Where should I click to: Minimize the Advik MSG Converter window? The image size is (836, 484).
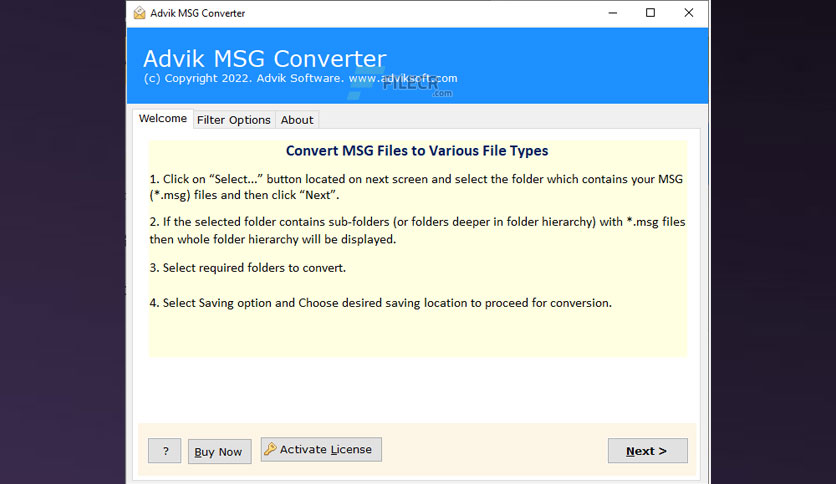[613, 13]
